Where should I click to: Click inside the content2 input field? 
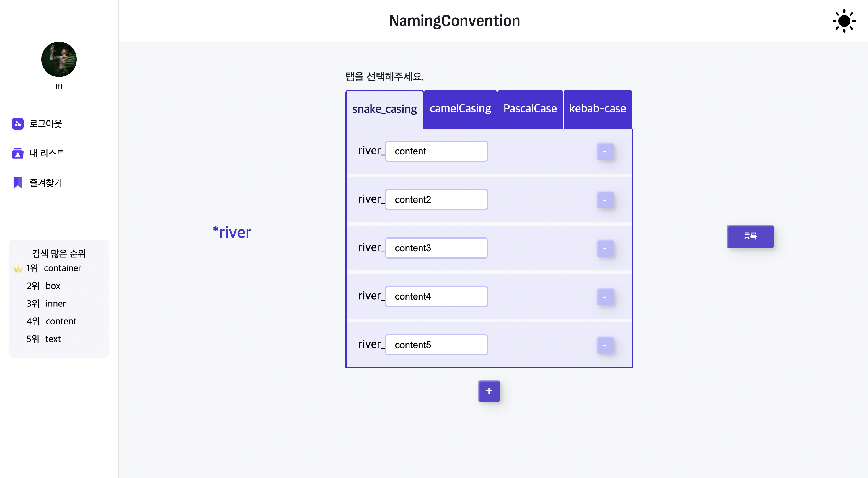pyautogui.click(x=436, y=199)
